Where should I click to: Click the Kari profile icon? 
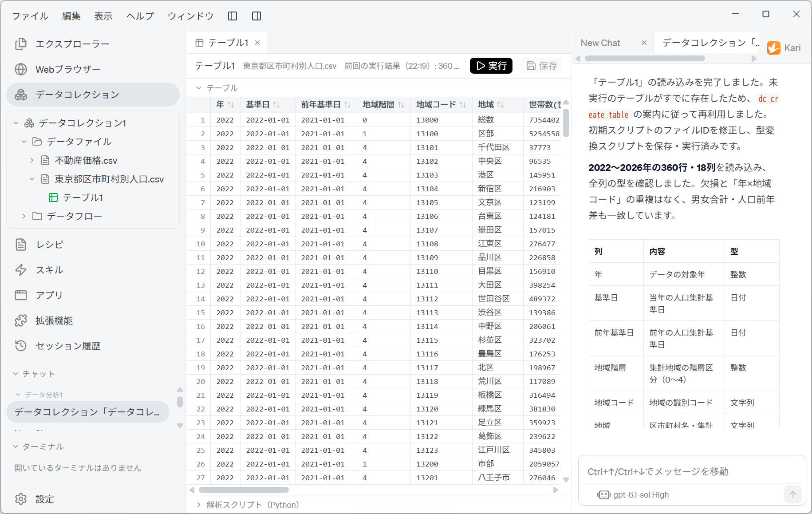(x=774, y=48)
